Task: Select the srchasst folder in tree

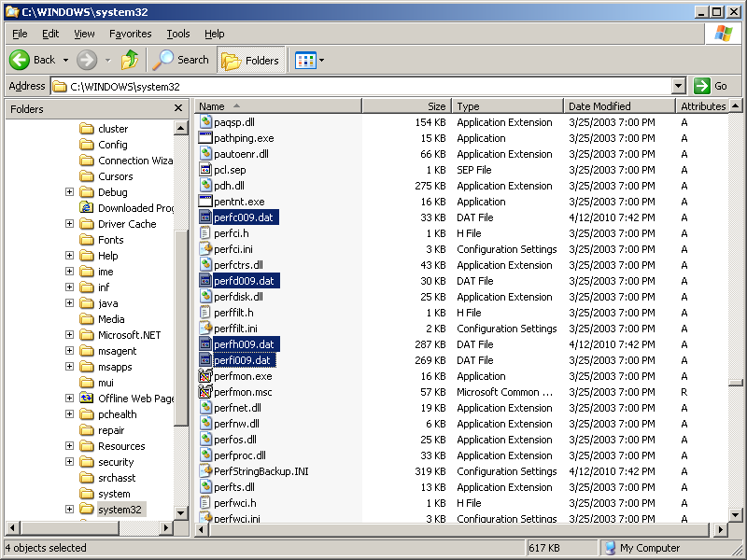Action: pos(117,478)
